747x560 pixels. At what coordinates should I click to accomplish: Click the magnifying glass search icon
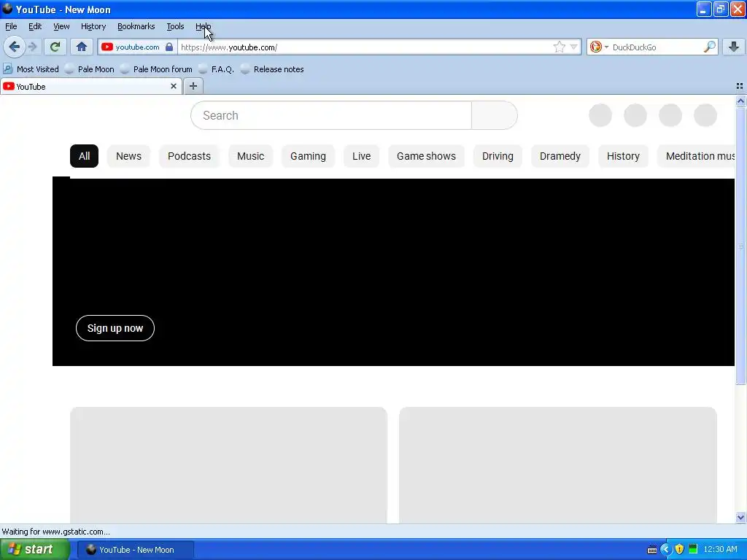(709, 47)
